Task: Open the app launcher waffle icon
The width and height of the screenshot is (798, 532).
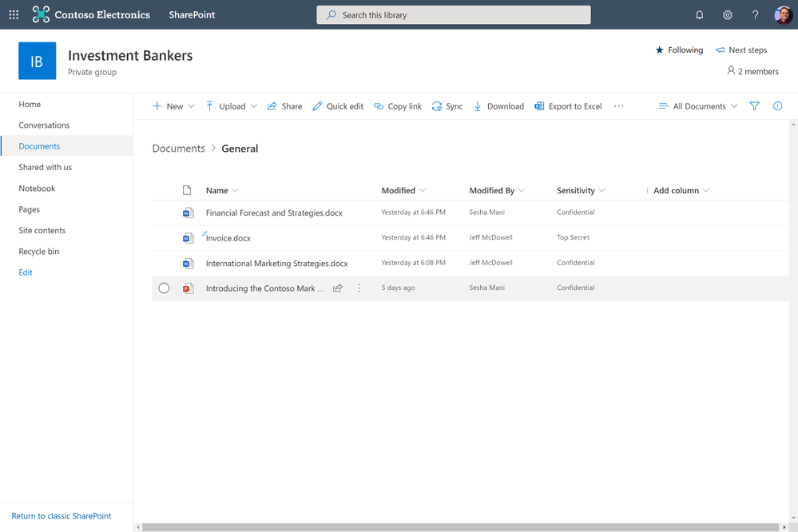Action: point(14,14)
